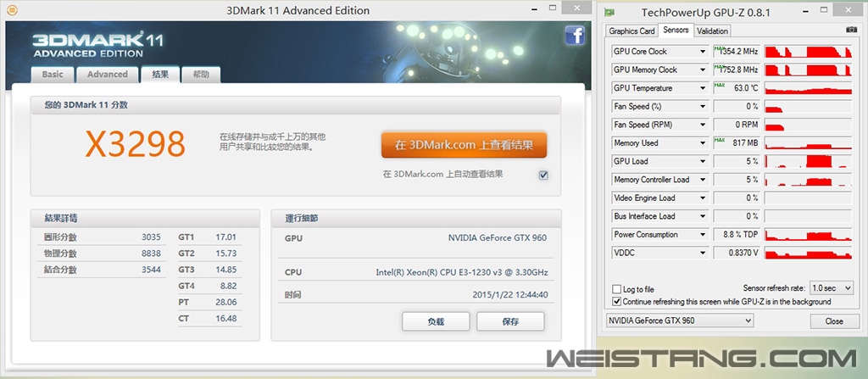
Task: Expand GPU Memory Clock sensor dropdown
Action: (703, 70)
